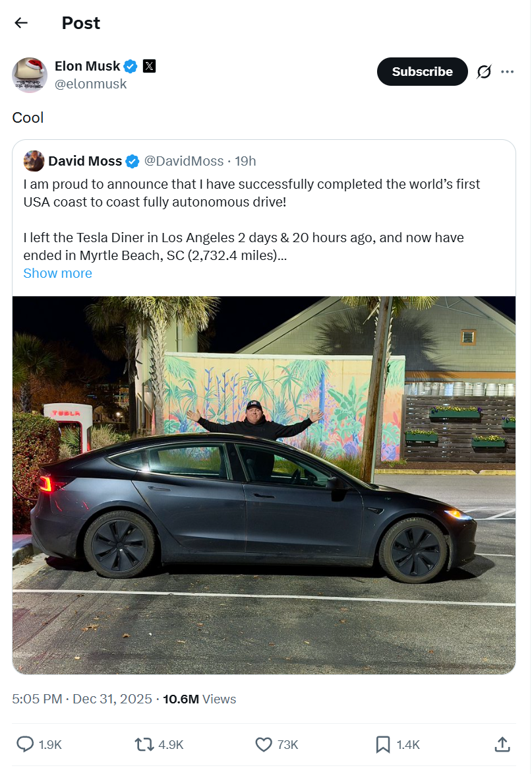Open David Moss's profile picture

34,161
